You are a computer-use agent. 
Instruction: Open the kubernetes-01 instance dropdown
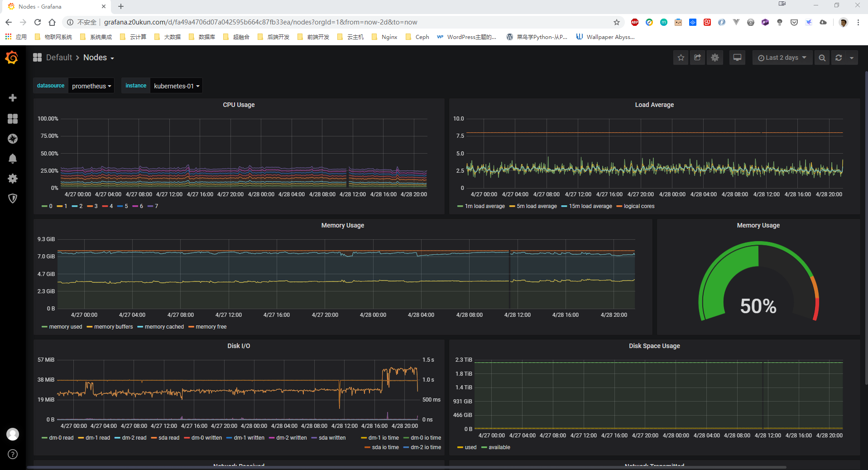click(x=177, y=86)
